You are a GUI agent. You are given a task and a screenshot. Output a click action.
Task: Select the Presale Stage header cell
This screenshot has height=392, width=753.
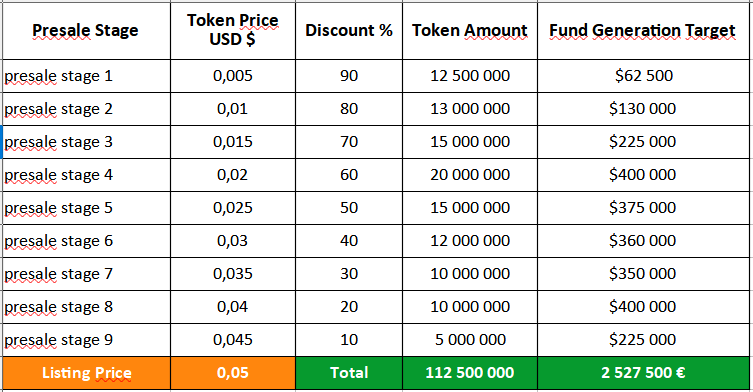[86, 31]
